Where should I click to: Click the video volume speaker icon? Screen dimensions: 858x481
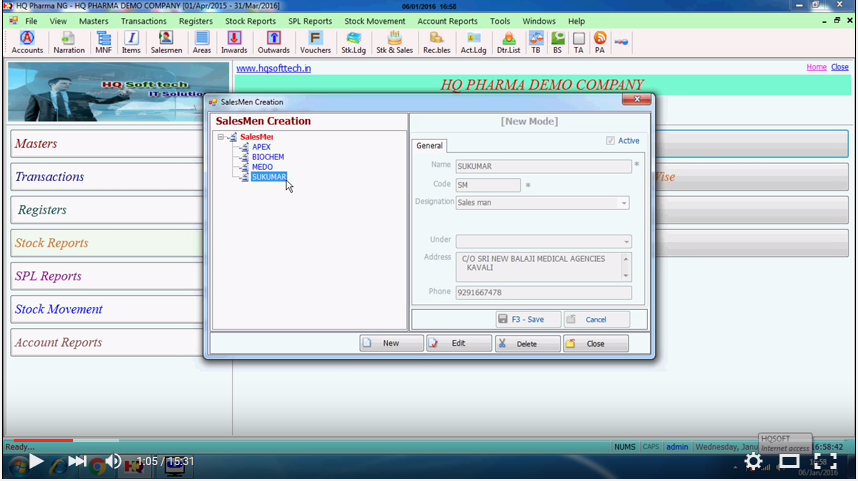coord(113,461)
